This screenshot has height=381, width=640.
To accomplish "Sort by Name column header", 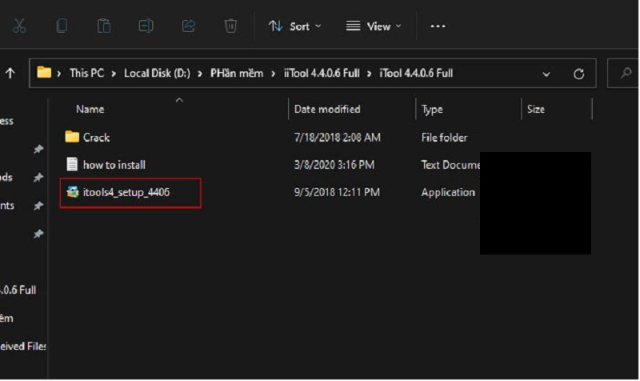I will tap(90, 109).
